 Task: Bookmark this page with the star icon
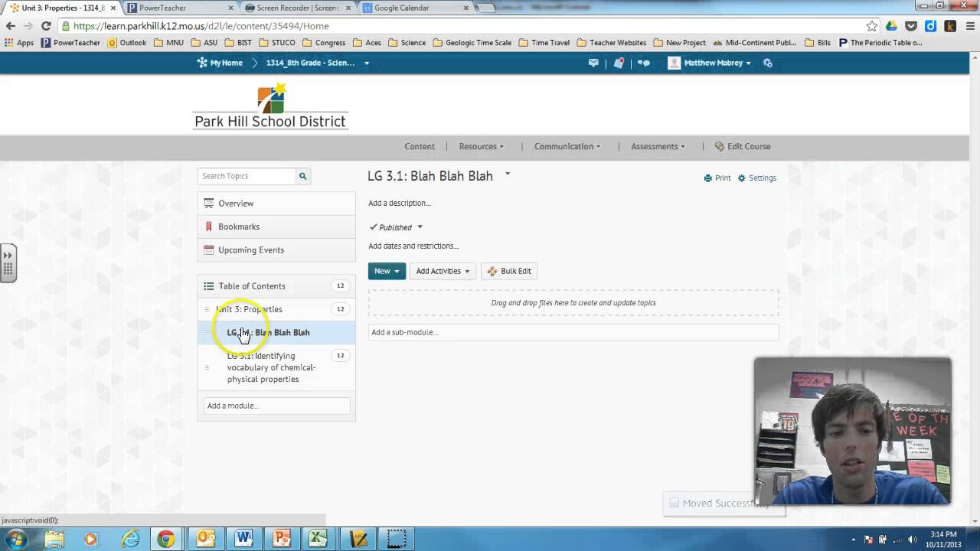[871, 26]
